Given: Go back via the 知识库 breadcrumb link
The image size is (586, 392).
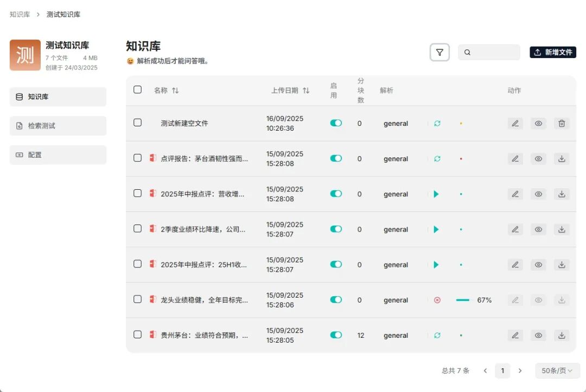Looking at the screenshot, I should [x=20, y=15].
